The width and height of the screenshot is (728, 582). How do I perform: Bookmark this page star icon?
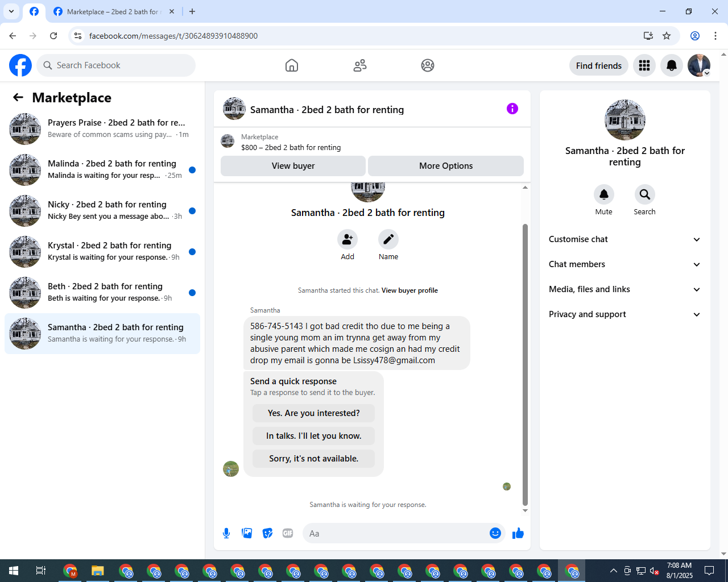click(667, 36)
